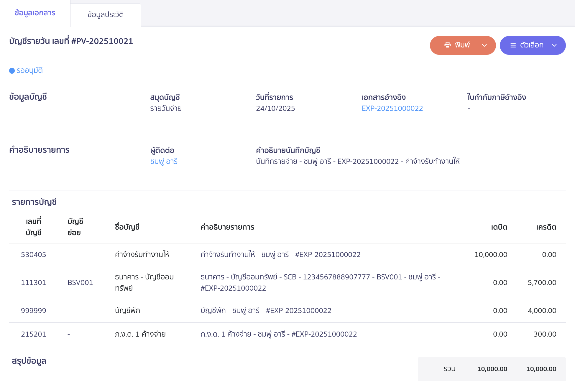Click the transaction date 24/10/2025

[275, 108]
